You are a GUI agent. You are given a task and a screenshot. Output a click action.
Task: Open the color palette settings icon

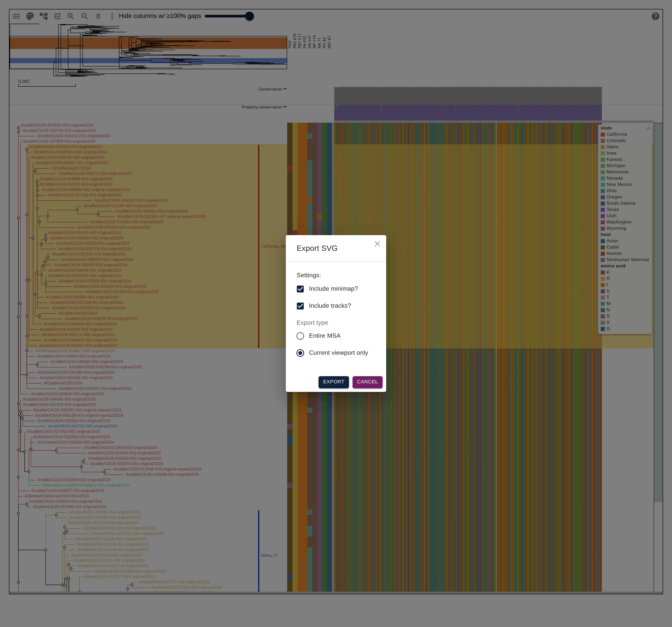[30, 16]
